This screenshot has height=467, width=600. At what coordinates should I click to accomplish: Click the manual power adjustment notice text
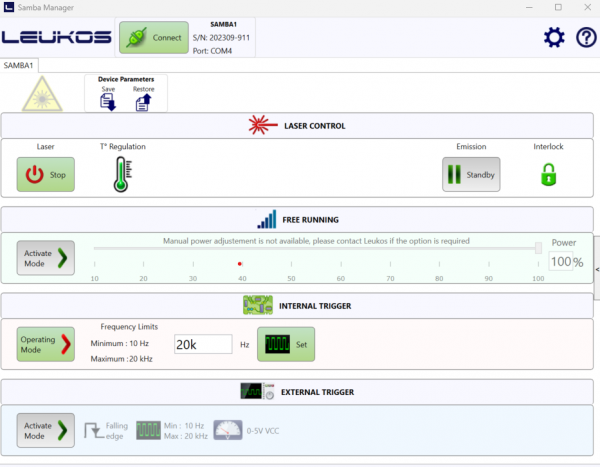click(316, 241)
